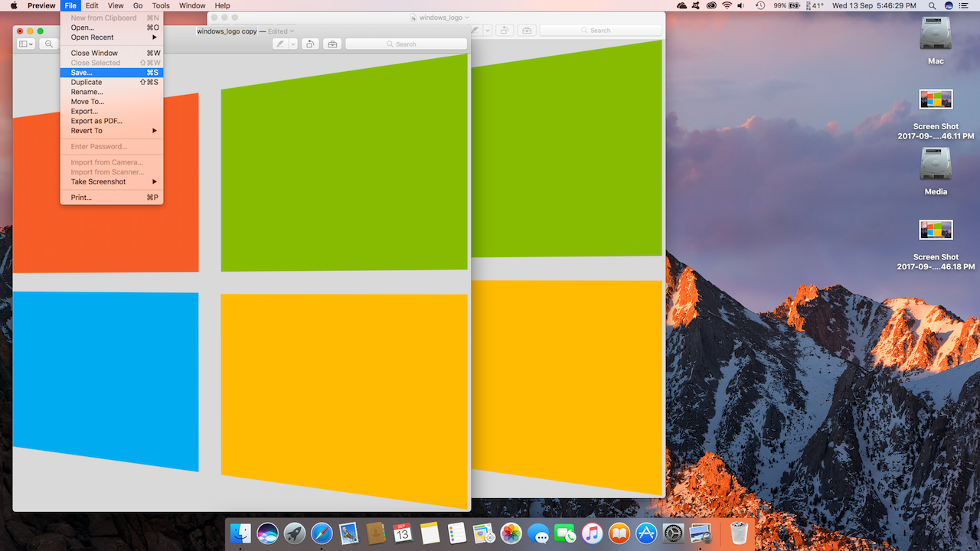The height and width of the screenshot is (551, 980).
Task: Open Contacts from the Dock
Action: pos(376,533)
